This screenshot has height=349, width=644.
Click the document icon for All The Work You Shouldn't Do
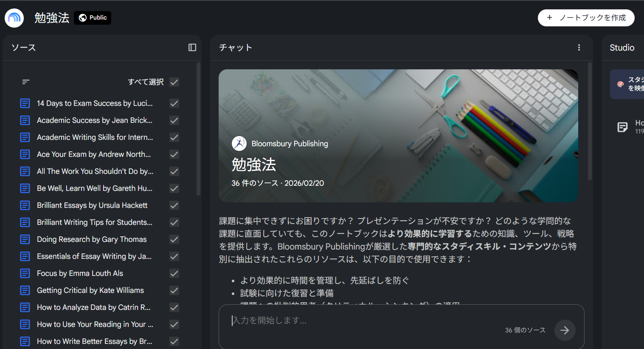(25, 171)
